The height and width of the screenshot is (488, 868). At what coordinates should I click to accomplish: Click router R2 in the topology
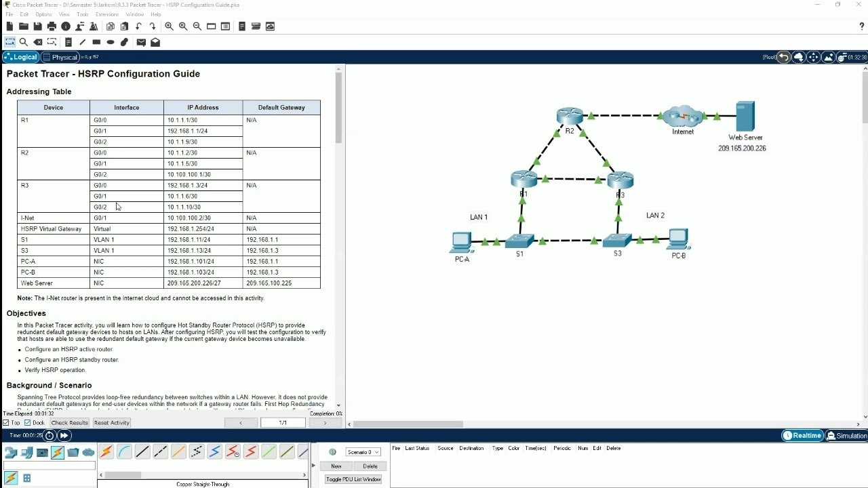tap(570, 116)
